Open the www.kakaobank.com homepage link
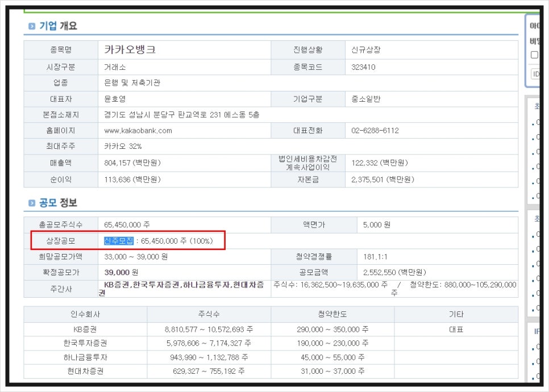 pos(138,131)
